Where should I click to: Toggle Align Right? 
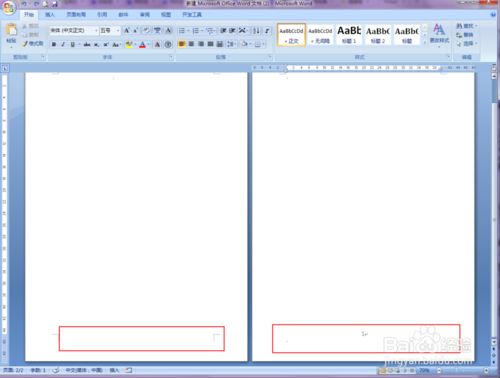(201, 44)
